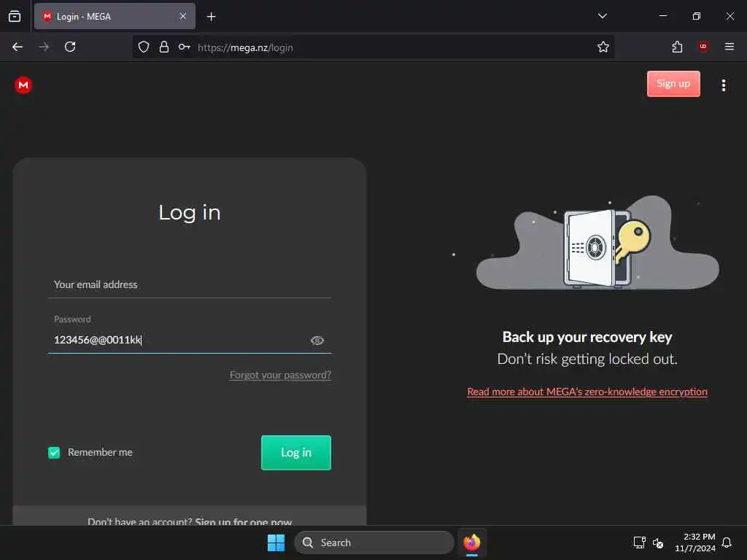The width and height of the screenshot is (747, 560).
Task: Expand the list all tabs dropdown
Action: click(602, 16)
